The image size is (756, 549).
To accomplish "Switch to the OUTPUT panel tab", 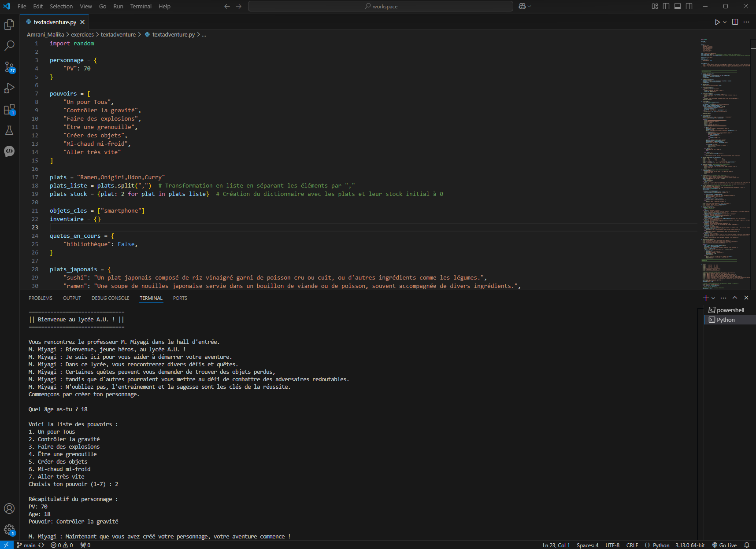I will click(x=72, y=298).
